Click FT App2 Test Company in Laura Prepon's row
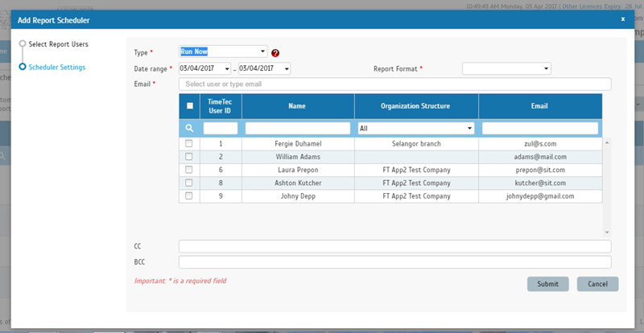 click(x=416, y=170)
